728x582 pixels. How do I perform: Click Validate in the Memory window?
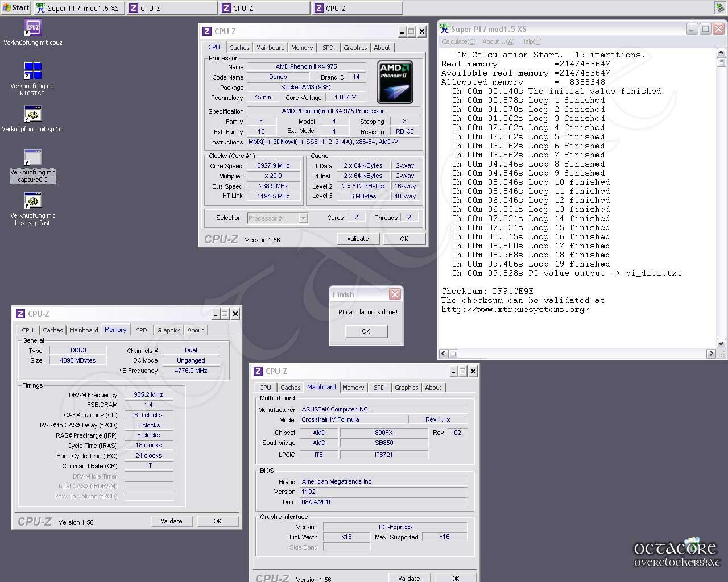pyautogui.click(x=171, y=521)
